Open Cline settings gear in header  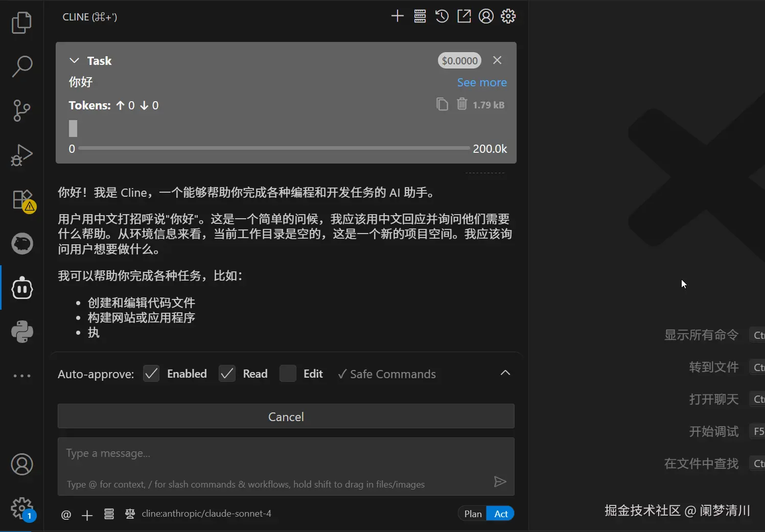tap(508, 16)
